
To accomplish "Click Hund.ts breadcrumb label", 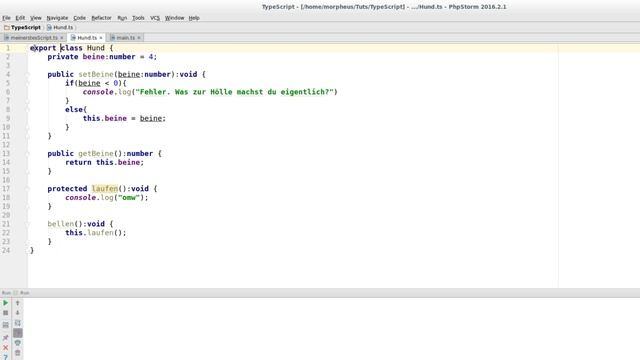I will click(x=63, y=27).
